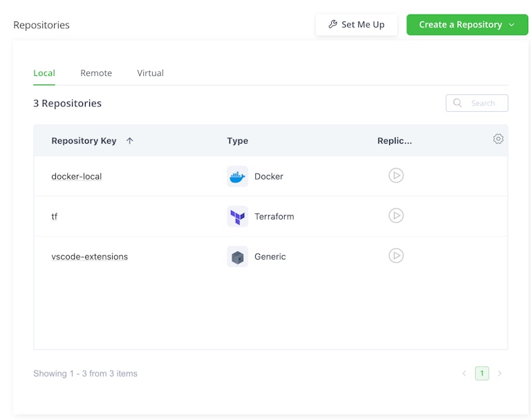
Task: Click into the repository Search field
Action: pyautogui.click(x=484, y=104)
